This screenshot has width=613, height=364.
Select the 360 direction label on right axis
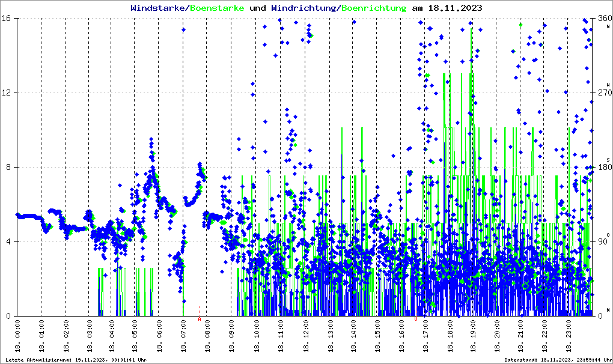tap(605, 19)
